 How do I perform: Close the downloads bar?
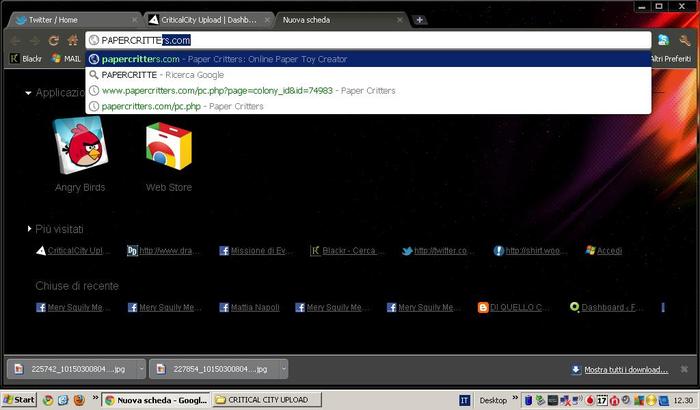(x=684, y=369)
